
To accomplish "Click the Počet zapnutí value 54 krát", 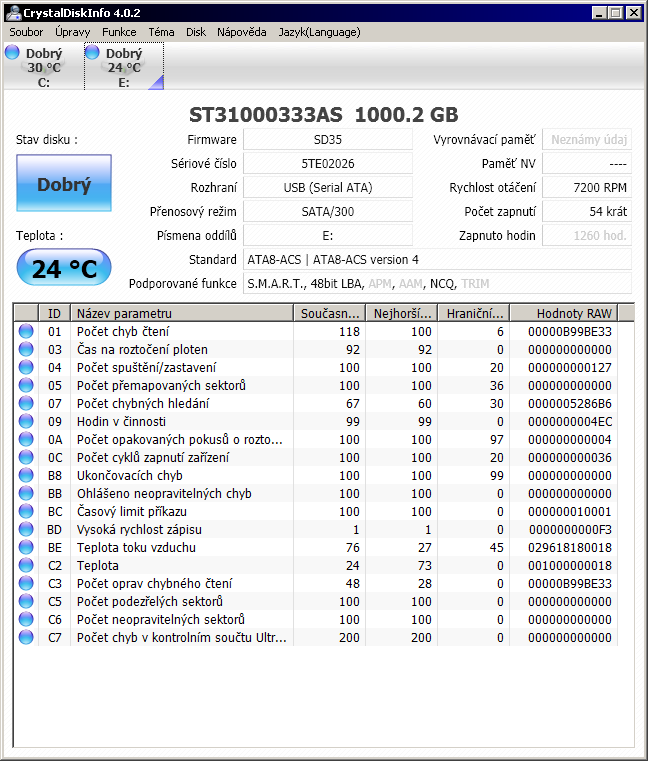I will coord(587,212).
